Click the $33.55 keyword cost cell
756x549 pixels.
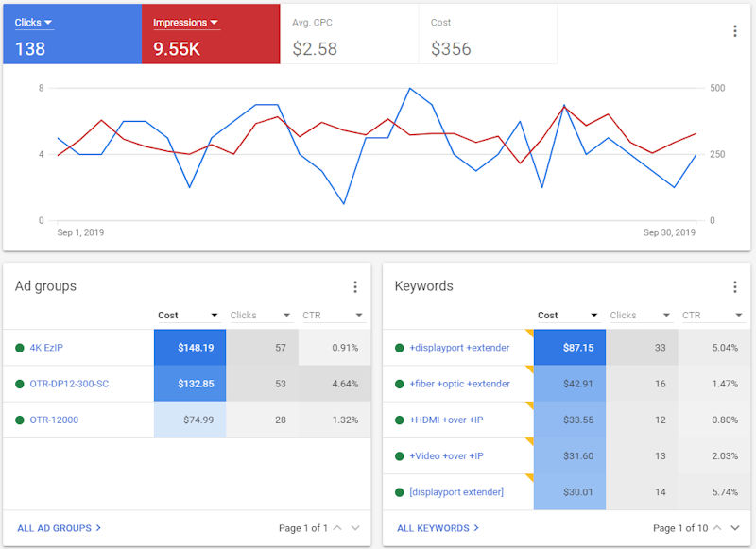570,420
